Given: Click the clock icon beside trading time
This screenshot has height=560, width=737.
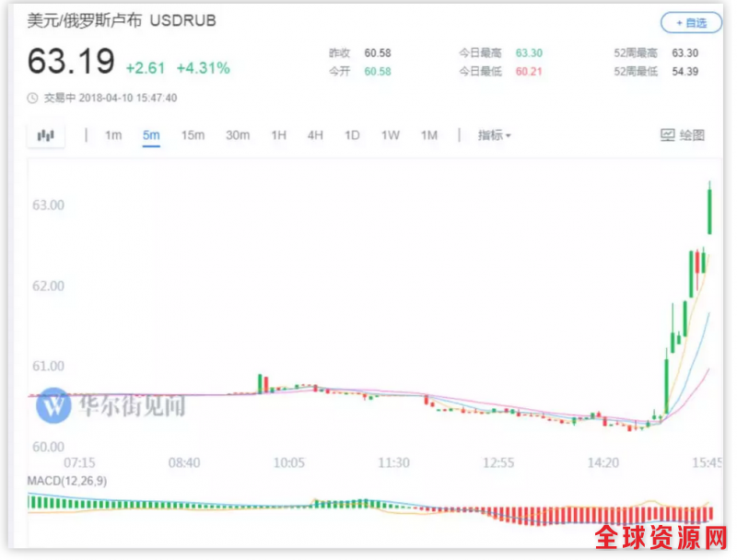Looking at the screenshot, I should (32, 99).
